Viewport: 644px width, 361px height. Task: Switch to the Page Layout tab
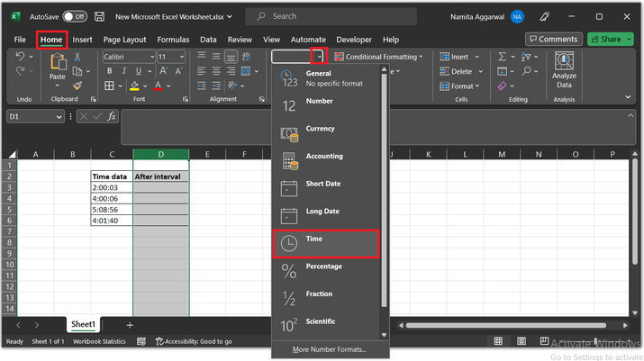(x=124, y=40)
